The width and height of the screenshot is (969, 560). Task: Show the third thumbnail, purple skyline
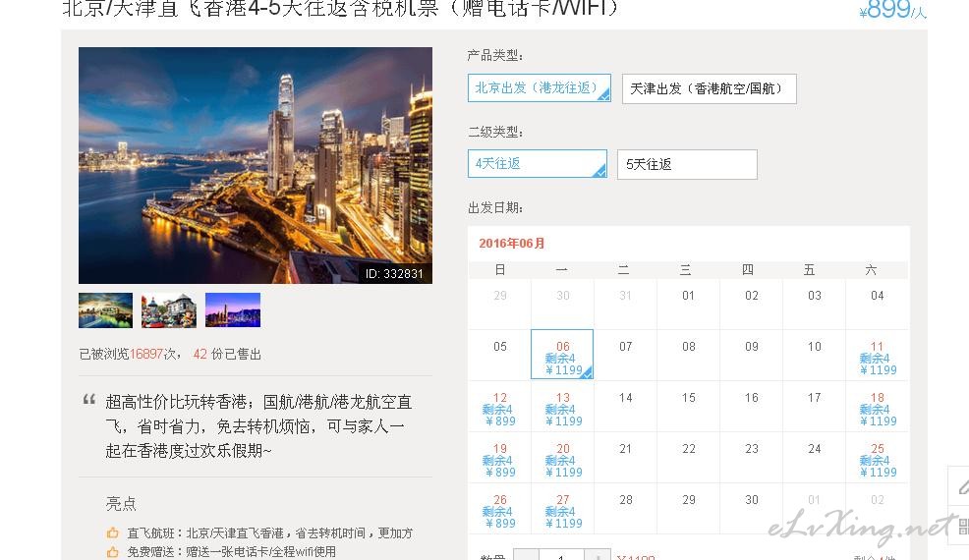click(233, 310)
